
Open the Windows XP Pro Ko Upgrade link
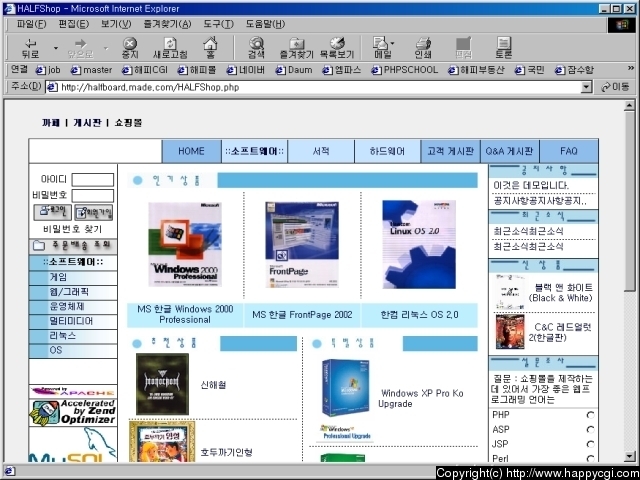click(x=420, y=398)
